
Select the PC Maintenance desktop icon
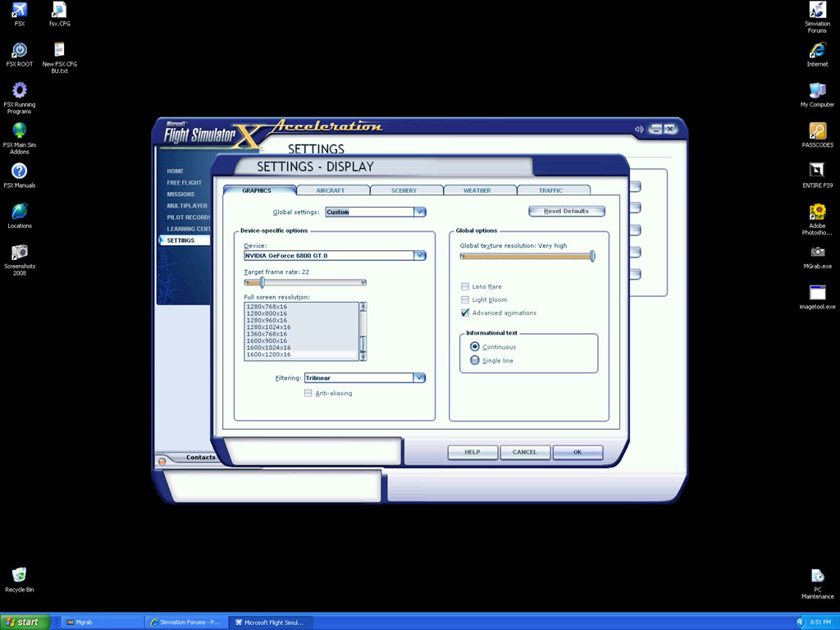coord(818,576)
